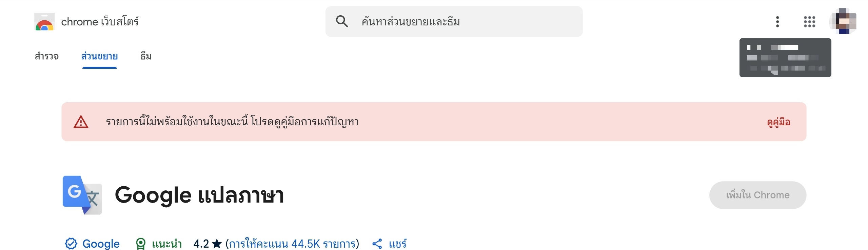Click the chrome เว็บสโตร์ title text

100,22
